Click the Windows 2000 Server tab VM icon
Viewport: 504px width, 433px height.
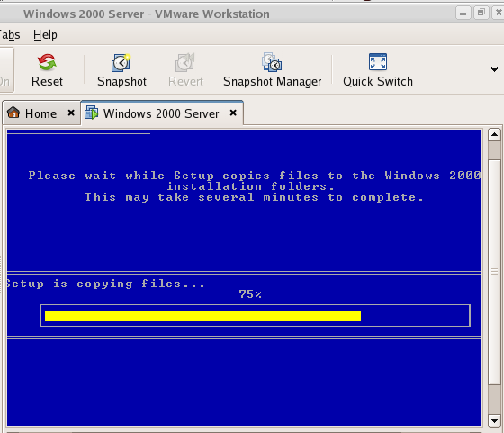[x=91, y=113]
